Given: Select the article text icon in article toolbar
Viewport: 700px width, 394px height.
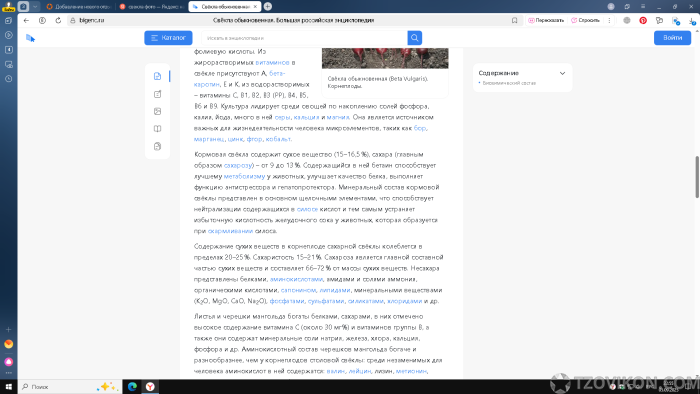Looking at the screenshot, I should pyautogui.click(x=157, y=76).
